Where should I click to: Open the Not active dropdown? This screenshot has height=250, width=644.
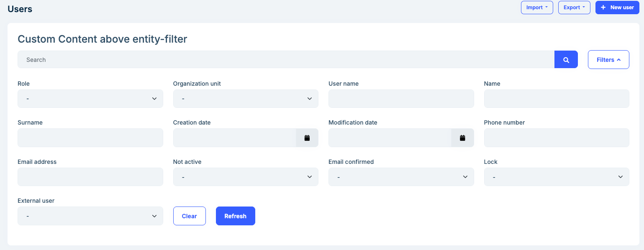pos(245,176)
